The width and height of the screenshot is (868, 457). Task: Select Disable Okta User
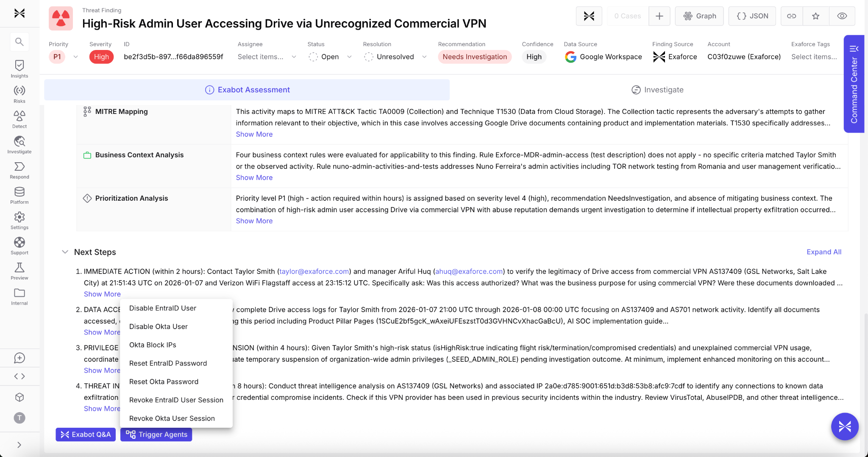pyautogui.click(x=176, y=327)
